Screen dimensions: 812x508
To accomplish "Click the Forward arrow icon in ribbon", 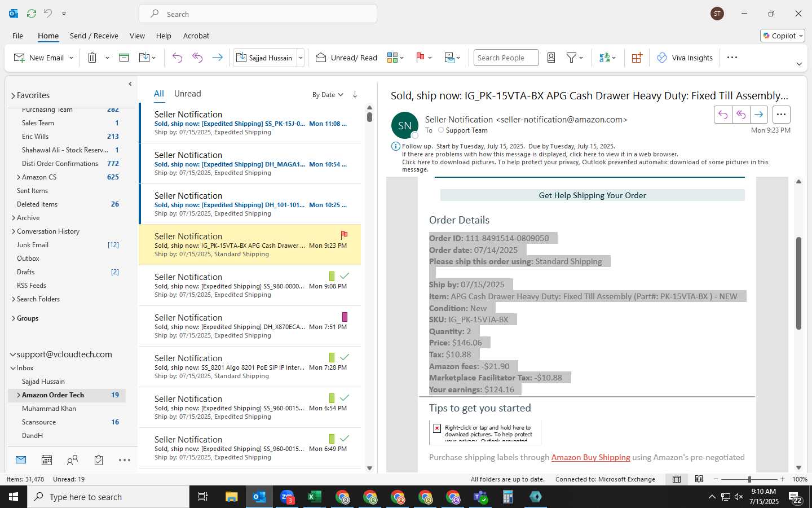I will [217, 58].
